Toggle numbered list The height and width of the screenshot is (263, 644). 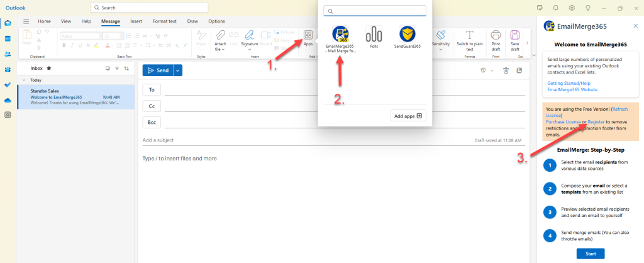[x=138, y=36]
